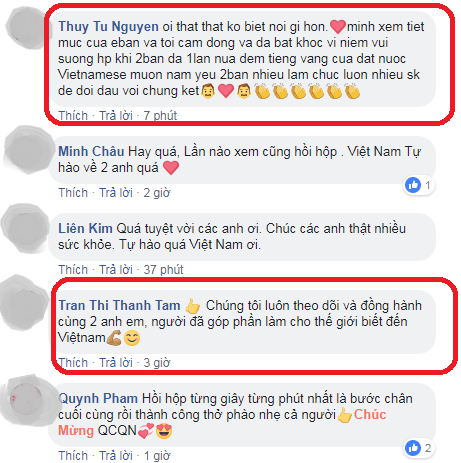Click the like reaction icon on Minh Châu's comment
Viewport: 461px width, 463px height.
tap(413, 185)
